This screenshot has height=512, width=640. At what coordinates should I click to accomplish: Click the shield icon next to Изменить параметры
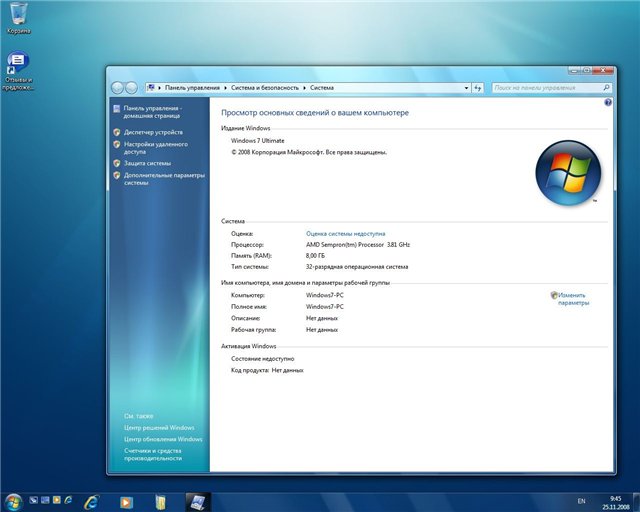click(554, 295)
